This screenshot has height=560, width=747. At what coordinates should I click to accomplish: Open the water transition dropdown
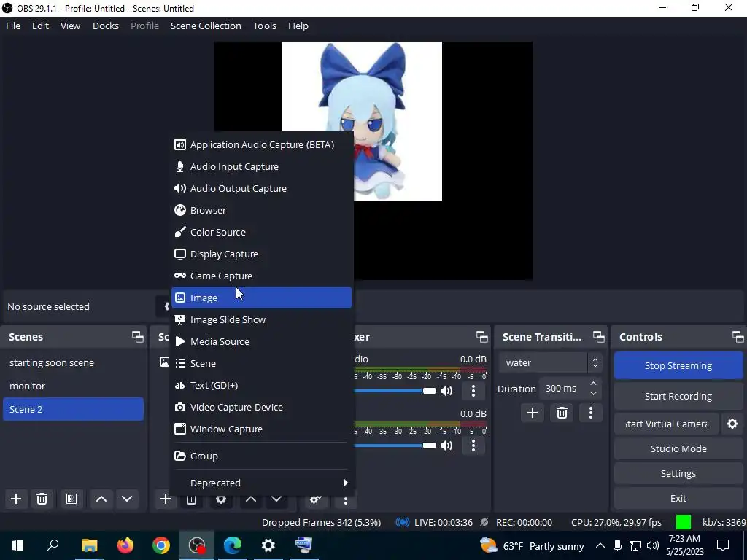tap(550, 363)
